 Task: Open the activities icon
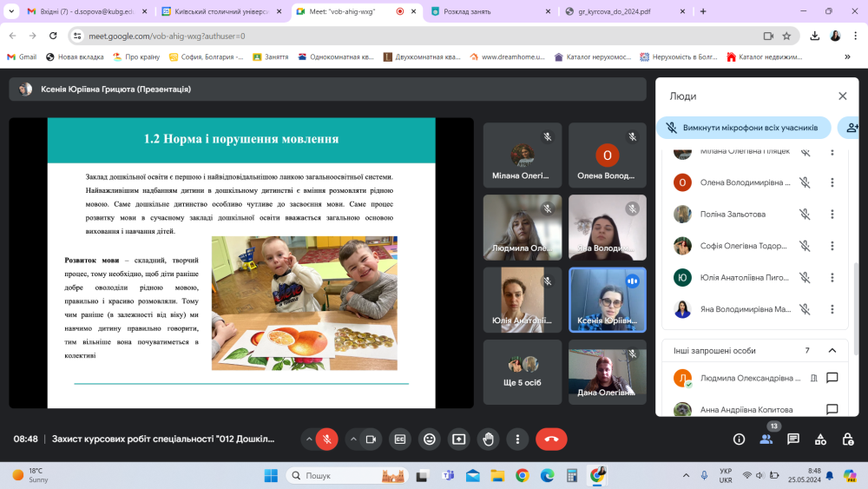point(820,439)
